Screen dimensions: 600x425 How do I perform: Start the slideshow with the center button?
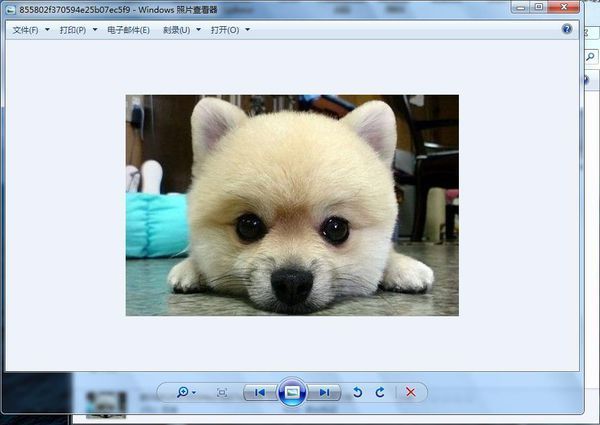[292, 393]
